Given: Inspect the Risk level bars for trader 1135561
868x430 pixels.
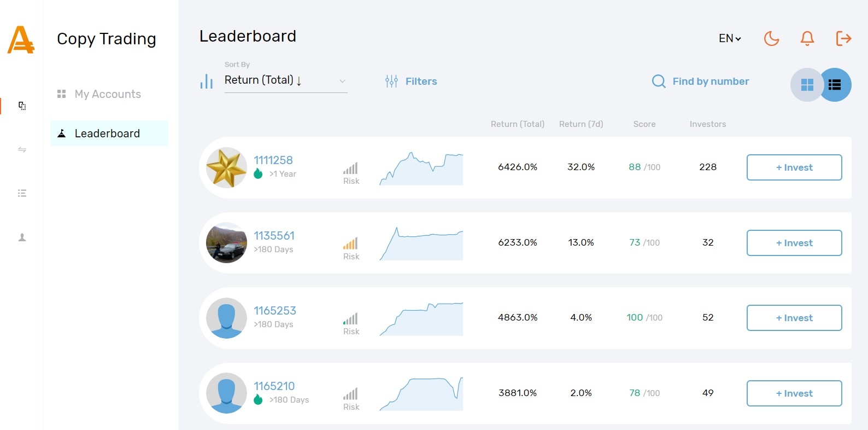Looking at the screenshot, I should pyautogui.click(x=350, y=245).
